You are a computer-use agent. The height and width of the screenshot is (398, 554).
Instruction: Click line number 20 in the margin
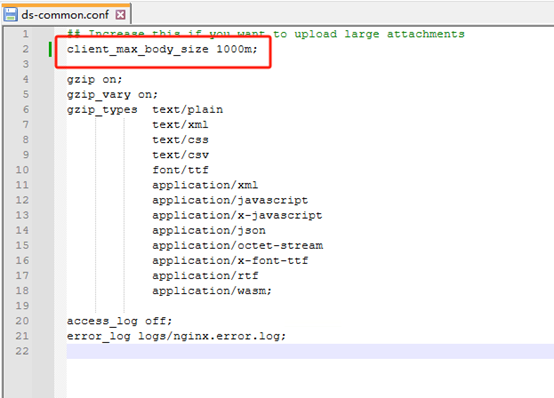coord(22,321)
